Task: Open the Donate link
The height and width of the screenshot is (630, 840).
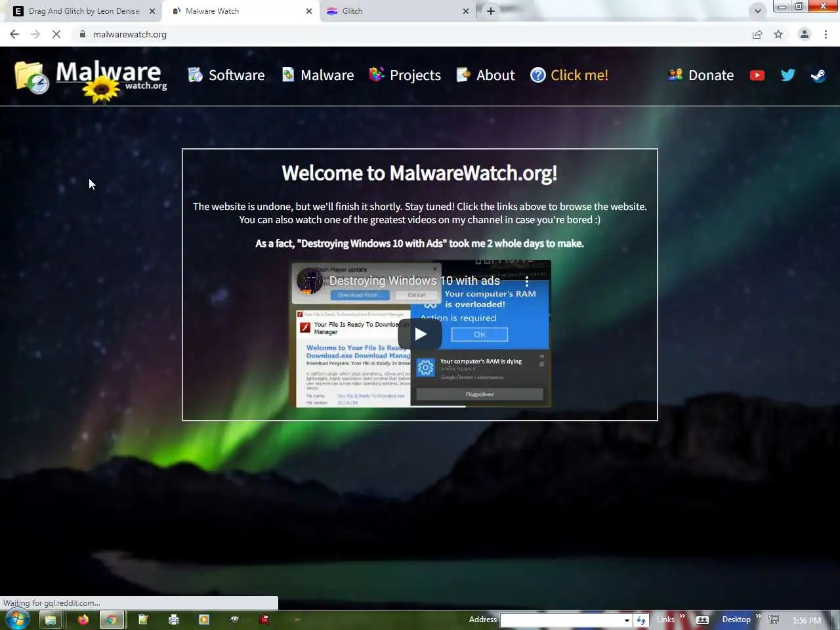Action: [x=701, y=75]
